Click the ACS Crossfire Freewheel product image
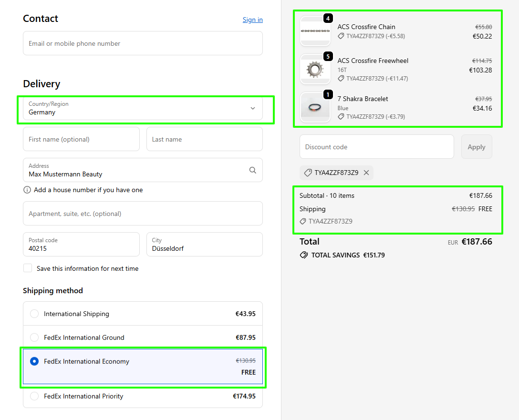This screenshot has height=420, width=519. [x=315, y=69]
